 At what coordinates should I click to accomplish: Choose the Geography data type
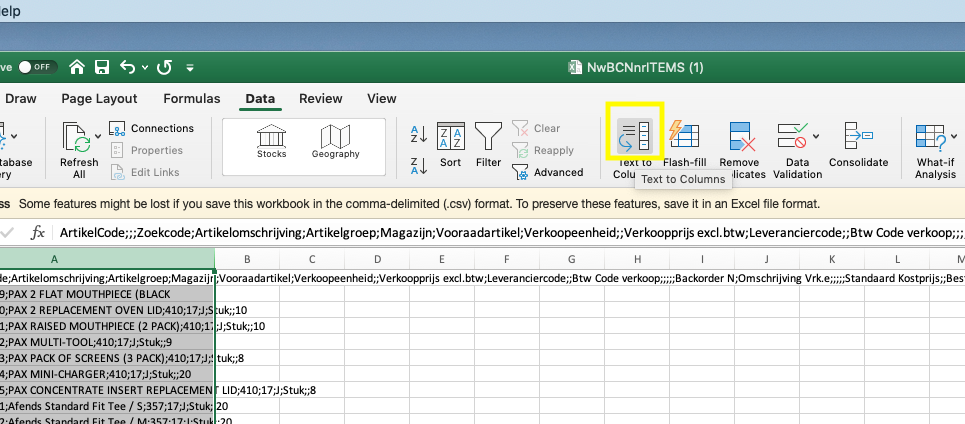click(x=335, y=143)
